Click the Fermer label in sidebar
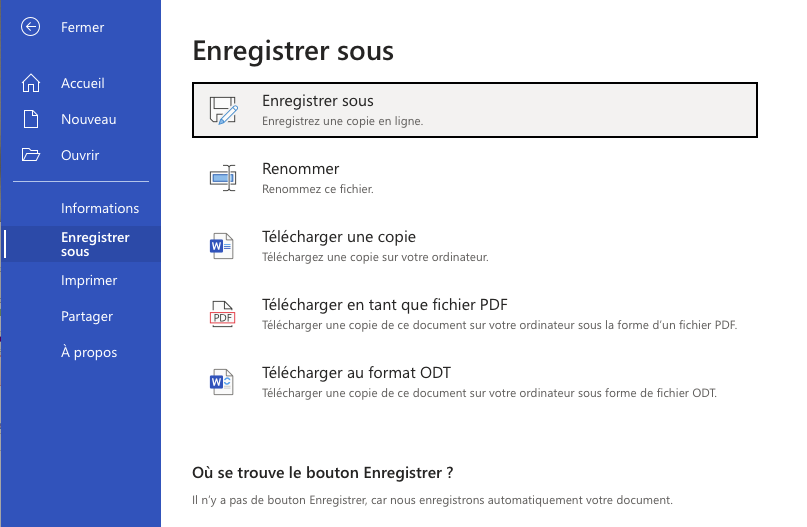 82,27
